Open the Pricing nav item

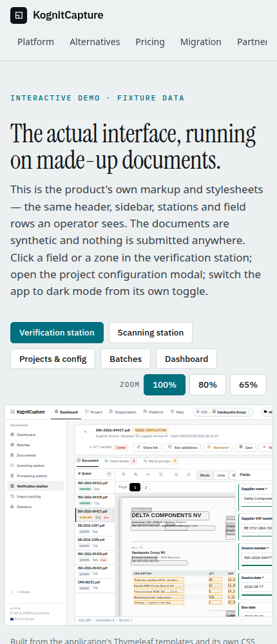[x=150, y=42]
